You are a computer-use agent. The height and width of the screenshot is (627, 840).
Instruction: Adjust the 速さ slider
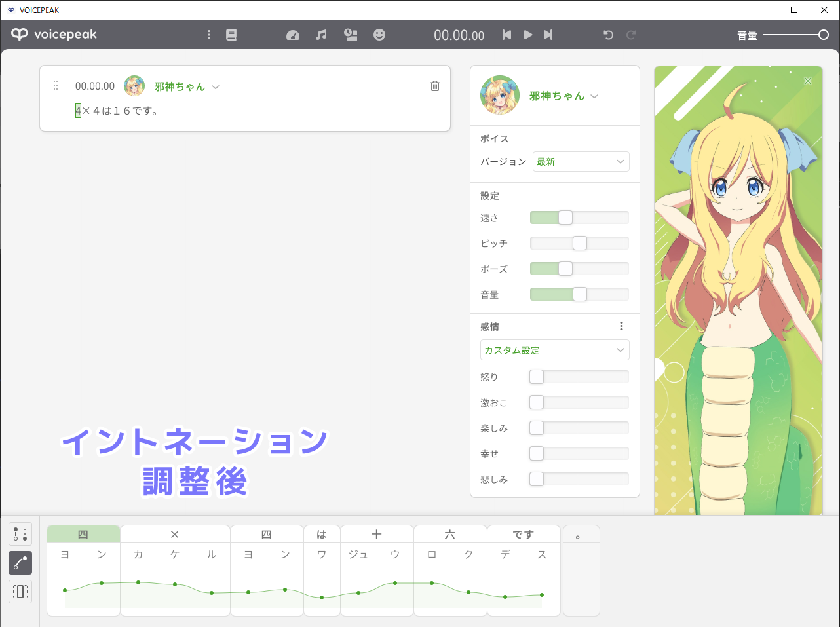coord(579,218)
